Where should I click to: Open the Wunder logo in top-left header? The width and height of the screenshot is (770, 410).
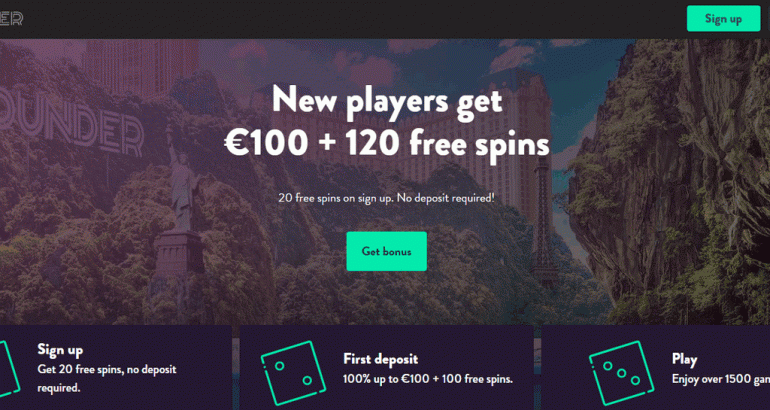pyautogui.click(x=11, y=19)
